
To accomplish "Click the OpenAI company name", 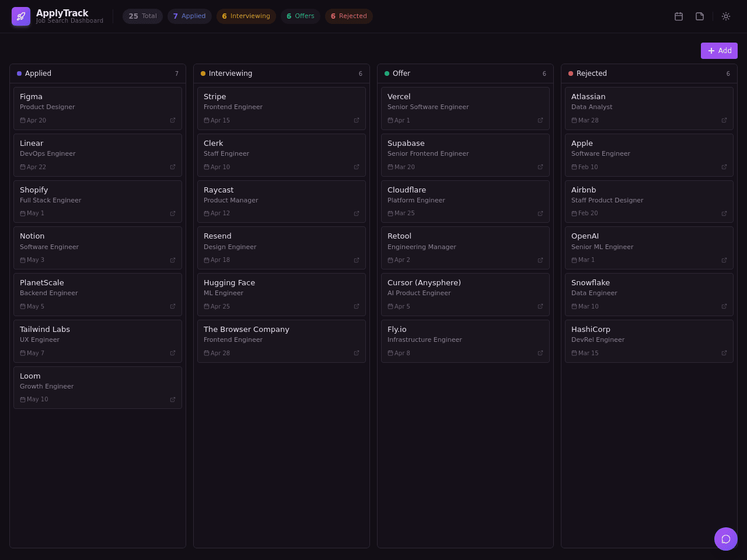I will click(585, 236).
